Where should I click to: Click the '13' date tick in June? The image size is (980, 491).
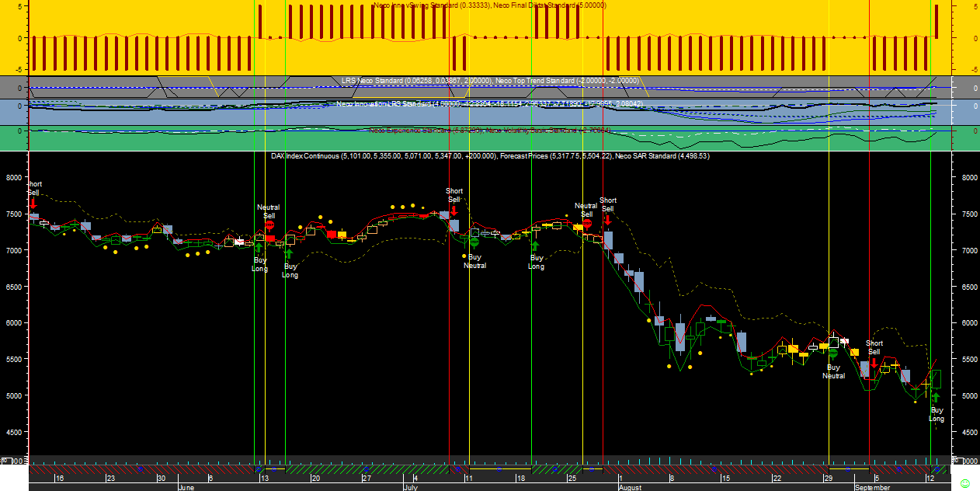(264, 479)
